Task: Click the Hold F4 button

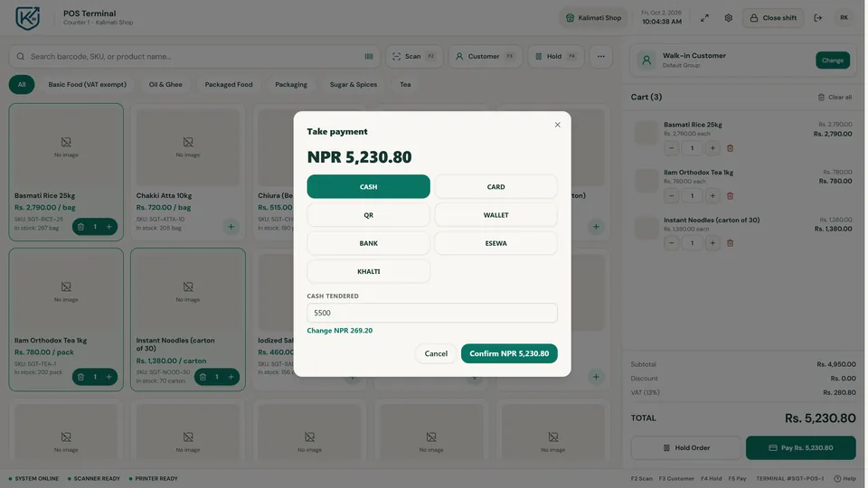Action: coord(556,56)
